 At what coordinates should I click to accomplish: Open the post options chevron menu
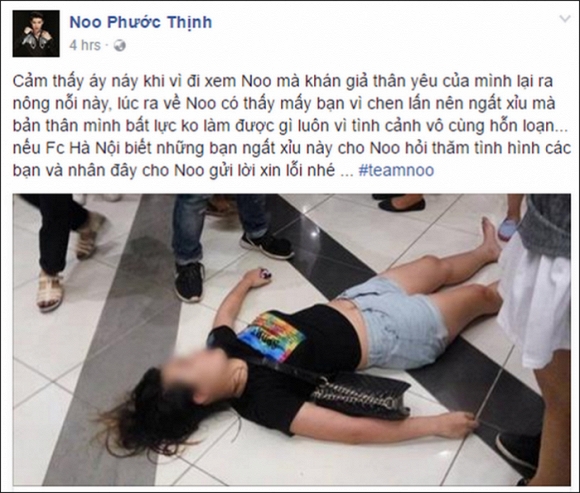pyautogui.click(x=565, y=18)
